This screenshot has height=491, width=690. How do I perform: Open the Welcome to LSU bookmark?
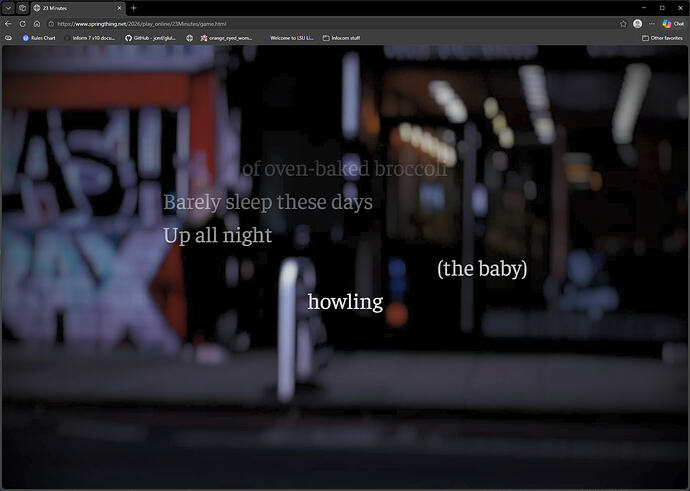[x=291, y=37]
